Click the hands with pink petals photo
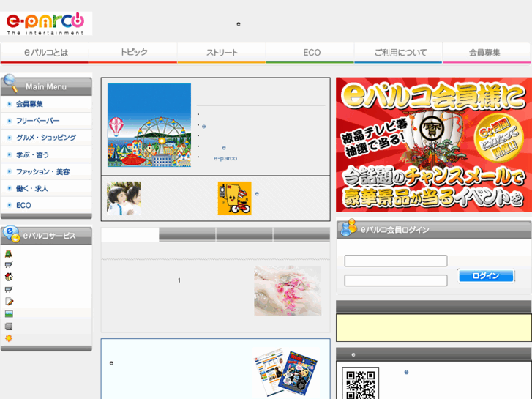 288,291
